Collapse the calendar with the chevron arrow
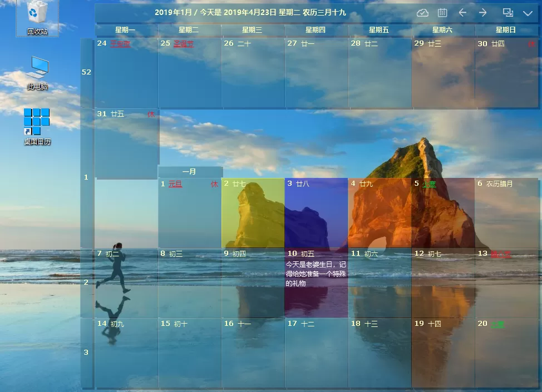Image resolution: width=542 pixels, height=392 pixels. coord(527,12)
